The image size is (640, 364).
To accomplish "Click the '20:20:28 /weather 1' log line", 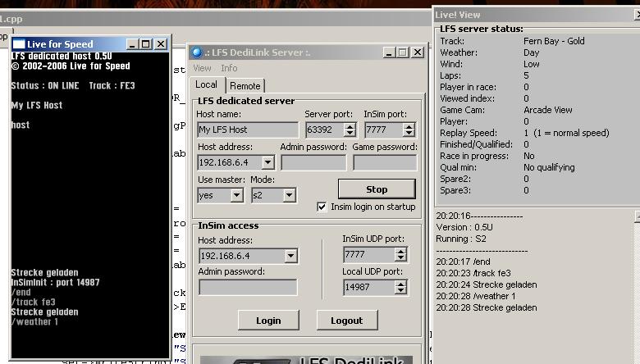I will click(x=476, y=296).
